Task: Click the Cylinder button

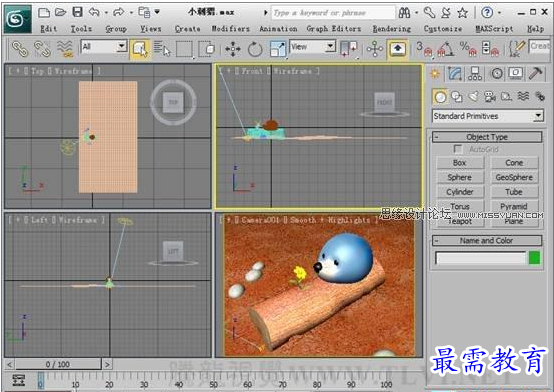Action: (x=460, y=192)
